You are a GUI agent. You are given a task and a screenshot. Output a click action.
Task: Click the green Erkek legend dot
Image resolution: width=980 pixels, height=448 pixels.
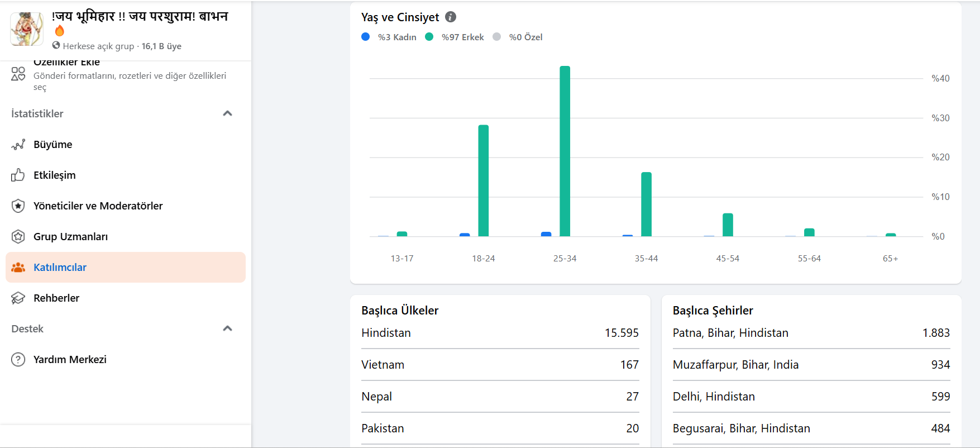pos(429,37)
